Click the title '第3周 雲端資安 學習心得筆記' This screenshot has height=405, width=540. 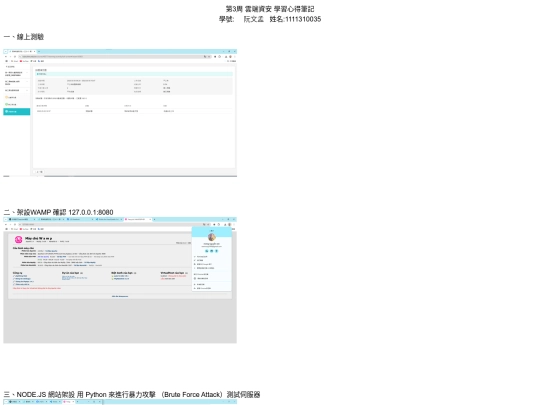pos(270,9)
